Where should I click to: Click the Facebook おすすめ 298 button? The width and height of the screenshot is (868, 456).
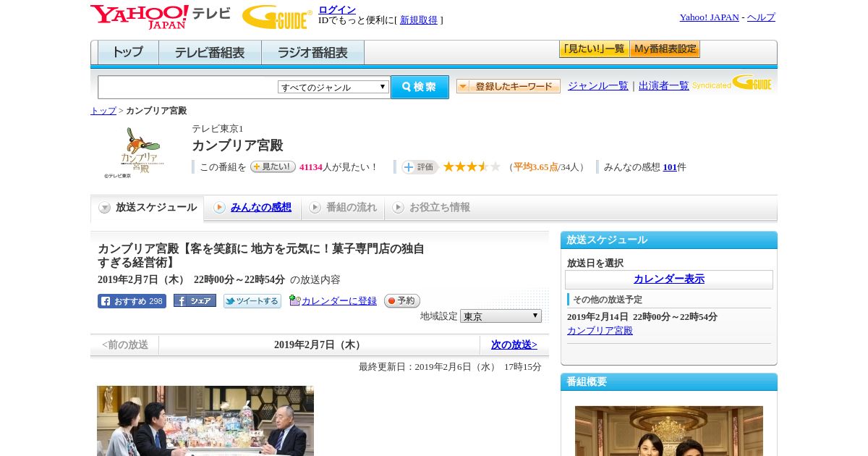(x=132, y=301)
